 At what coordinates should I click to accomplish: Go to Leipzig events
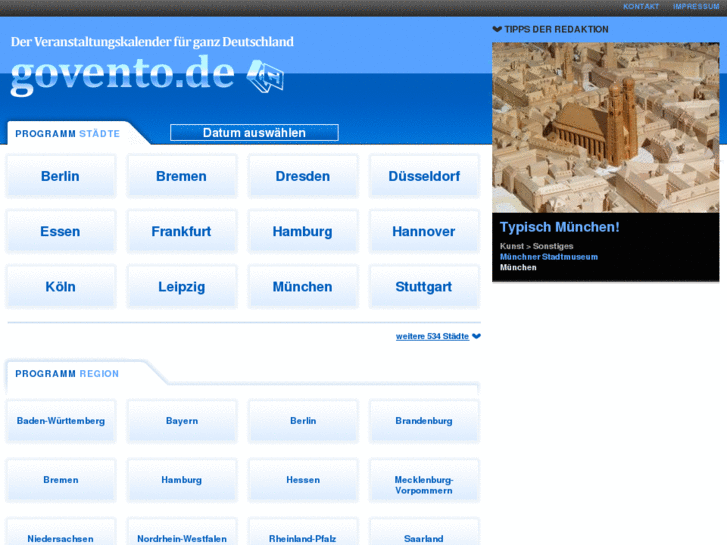click(181, 287)
